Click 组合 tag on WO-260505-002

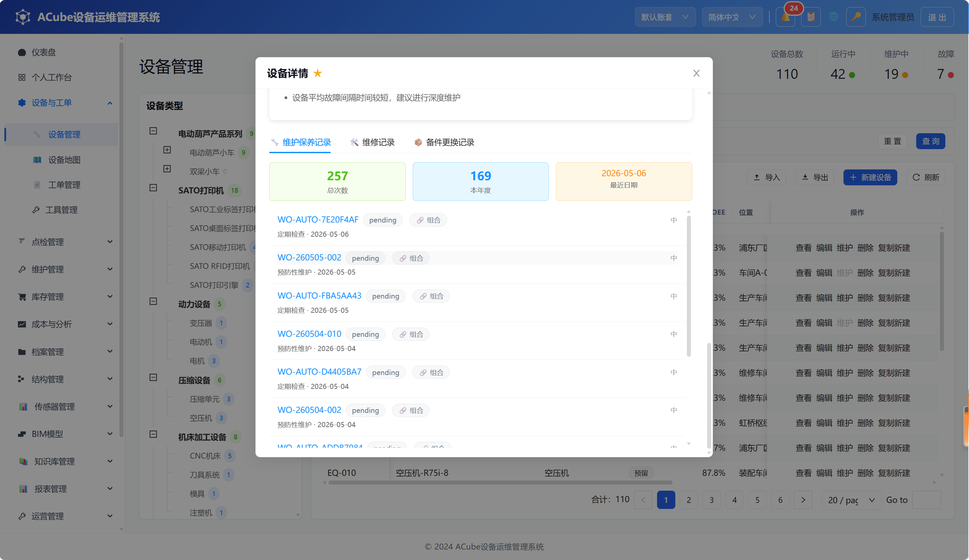click(411, 258)
